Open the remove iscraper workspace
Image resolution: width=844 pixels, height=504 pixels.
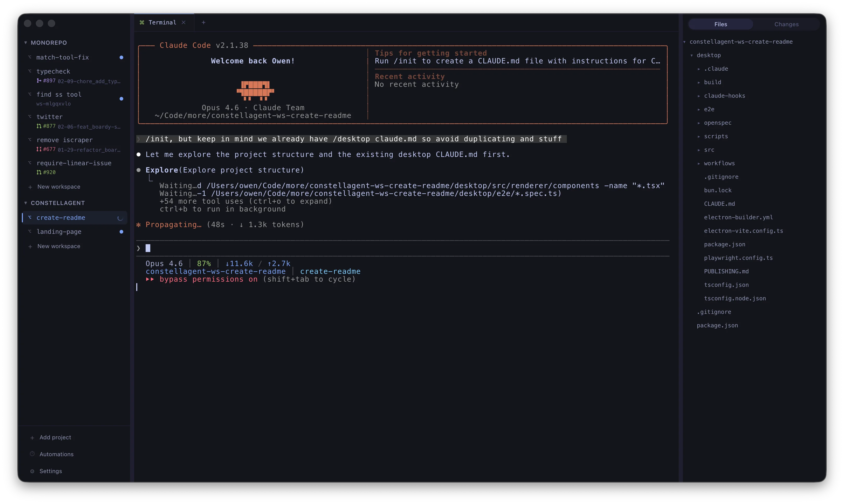point(75,144)
